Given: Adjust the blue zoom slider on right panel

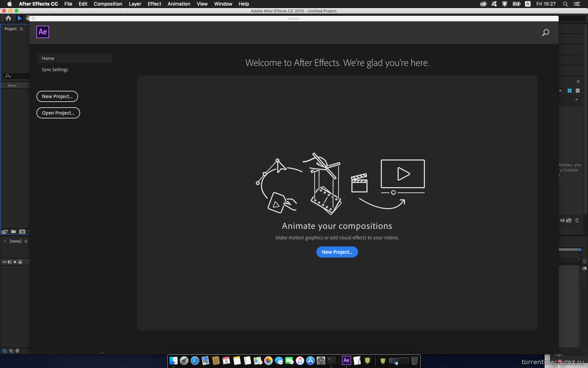Looking at the screenshot, I should click(580, 250).
